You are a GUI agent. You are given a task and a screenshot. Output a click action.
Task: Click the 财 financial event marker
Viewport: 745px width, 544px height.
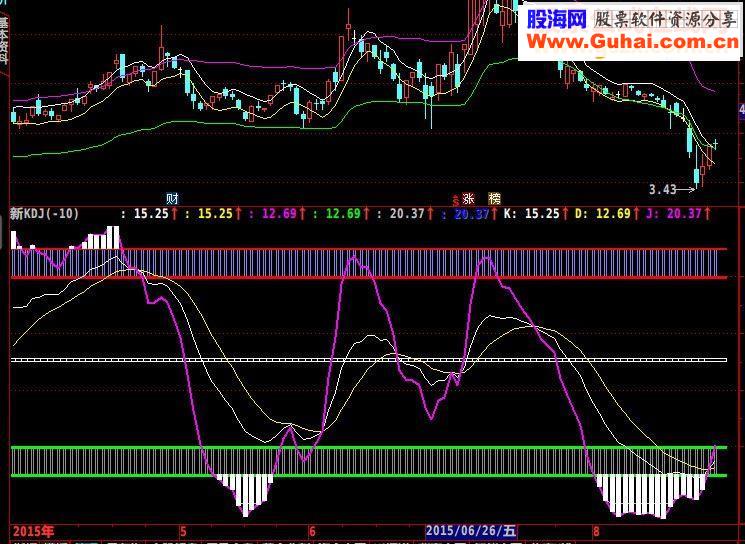[172, 198]
